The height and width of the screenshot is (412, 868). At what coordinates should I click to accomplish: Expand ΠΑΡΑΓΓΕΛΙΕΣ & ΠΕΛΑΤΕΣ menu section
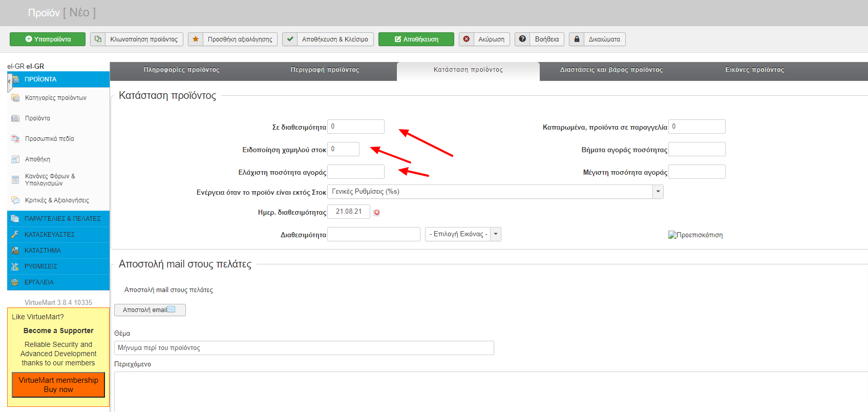pos(58,219)
